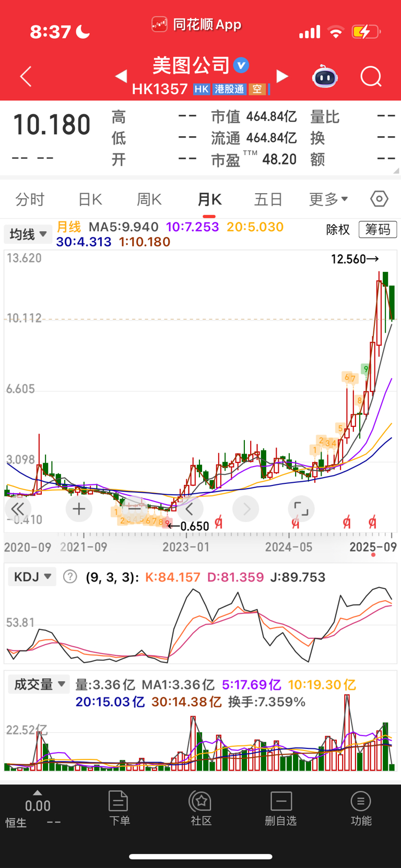Tap market cap 市值 464.84亿
The height and width of the screenshot is (868, 401).
click(x=254, y=117)
